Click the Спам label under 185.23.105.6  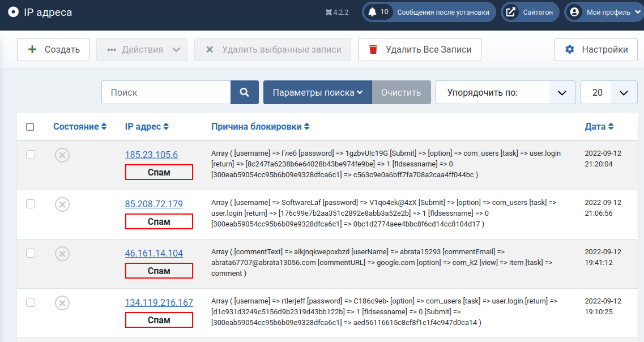159,173
